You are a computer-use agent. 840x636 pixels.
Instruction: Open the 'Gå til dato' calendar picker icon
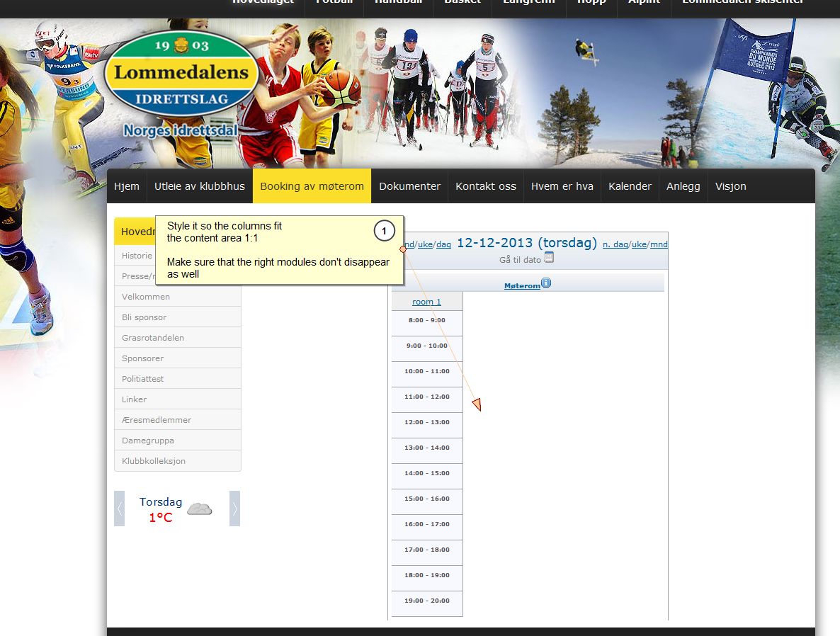[x=549, y=258]
